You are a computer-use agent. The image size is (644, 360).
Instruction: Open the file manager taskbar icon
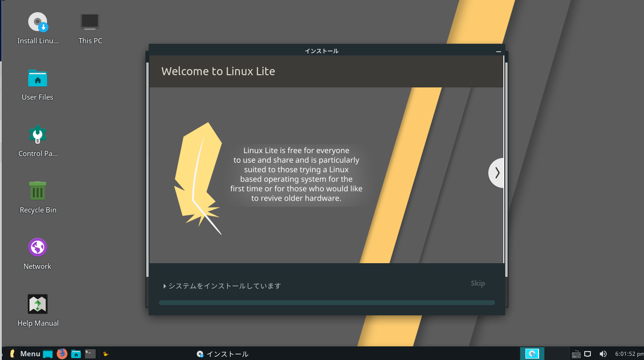(76, 354)
